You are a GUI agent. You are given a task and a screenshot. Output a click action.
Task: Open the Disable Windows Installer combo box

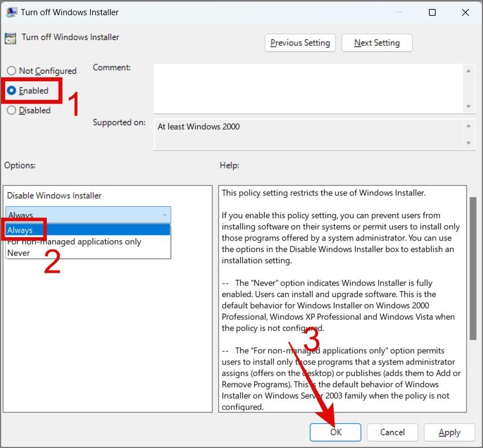[x=88, y=215]
